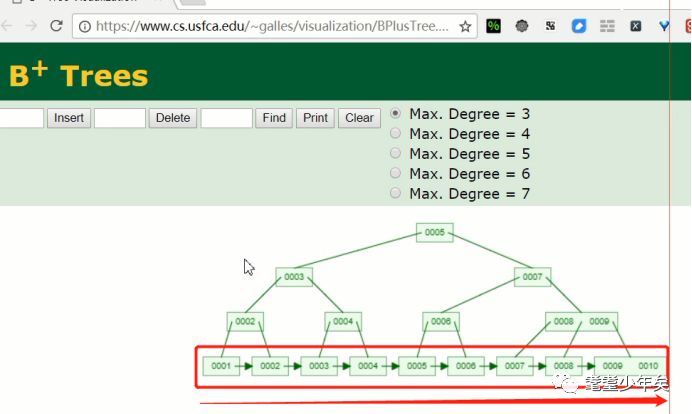Click the root node 0005
The image size is (692, 414).
[435, 233]
